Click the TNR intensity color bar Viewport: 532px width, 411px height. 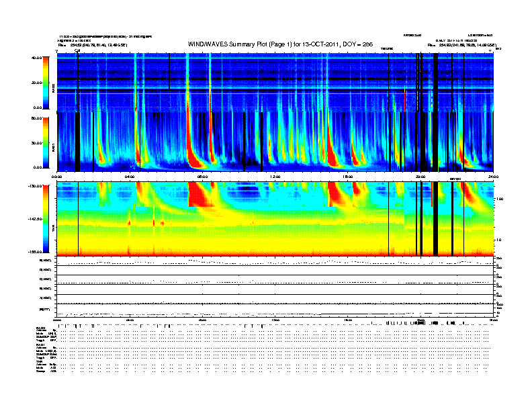coord(46,219)
